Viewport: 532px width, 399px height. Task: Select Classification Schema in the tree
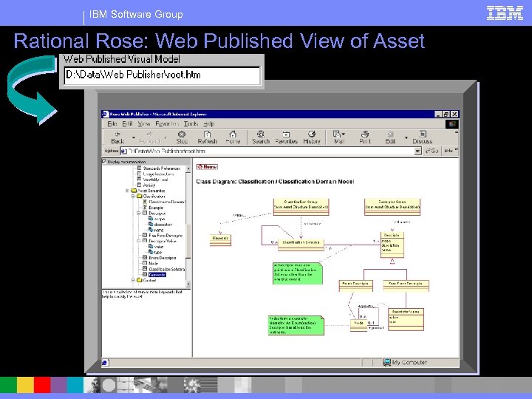pos(166,269)
